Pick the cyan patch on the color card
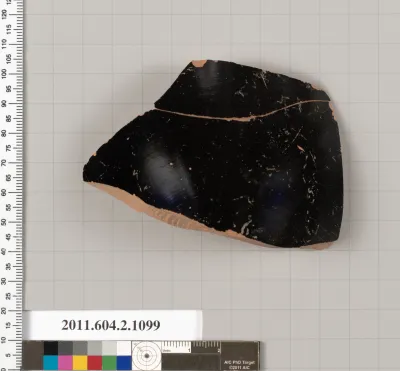Viewport: 400px width, 371px height. tap(51, 363)
